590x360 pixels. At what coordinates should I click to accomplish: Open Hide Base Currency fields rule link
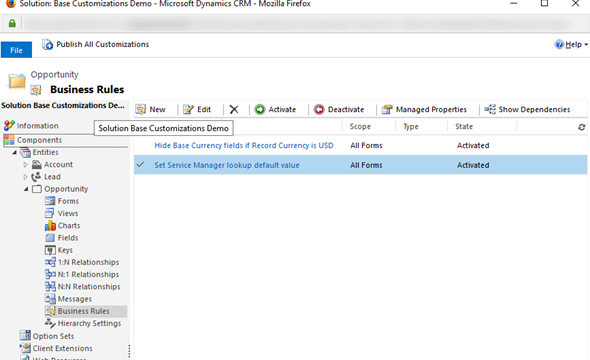point(244,146)
